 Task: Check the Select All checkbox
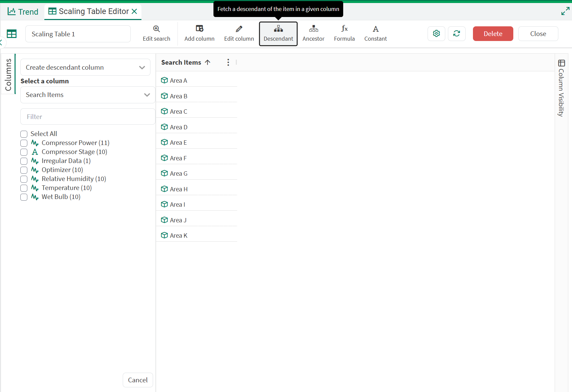click(24, 134)
